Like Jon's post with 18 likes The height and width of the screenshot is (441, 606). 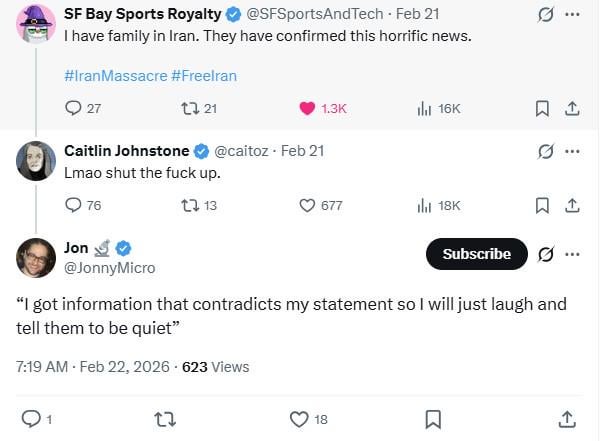(297, 419)
